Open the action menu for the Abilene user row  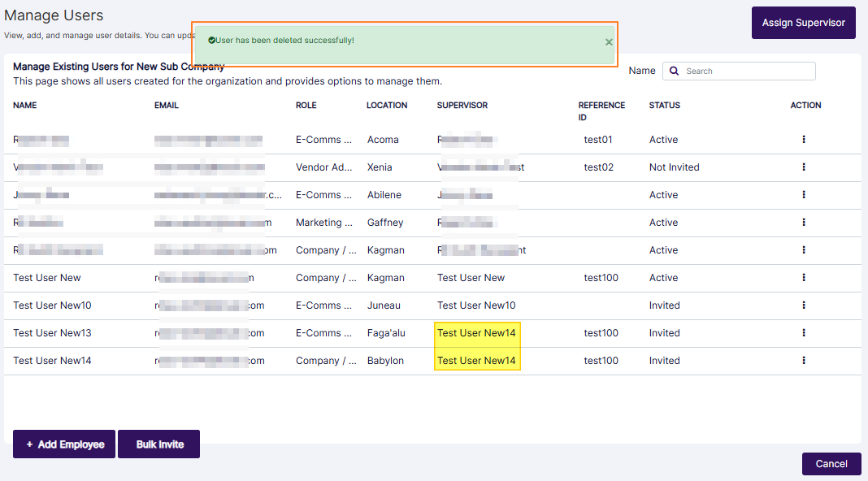coord(803,194)
